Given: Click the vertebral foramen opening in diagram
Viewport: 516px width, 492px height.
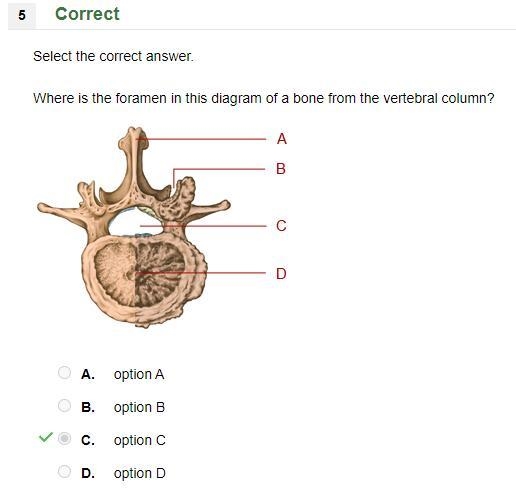Looking at the screenshot, I should (136, 223).
